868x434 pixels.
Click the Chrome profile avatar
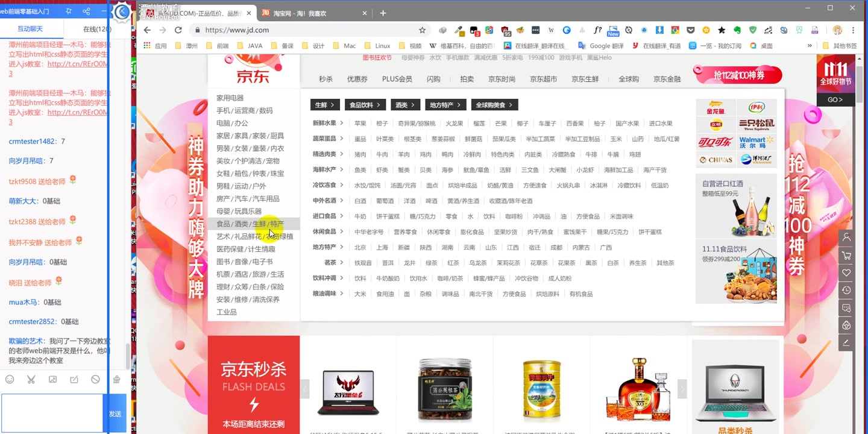point(837,30)
